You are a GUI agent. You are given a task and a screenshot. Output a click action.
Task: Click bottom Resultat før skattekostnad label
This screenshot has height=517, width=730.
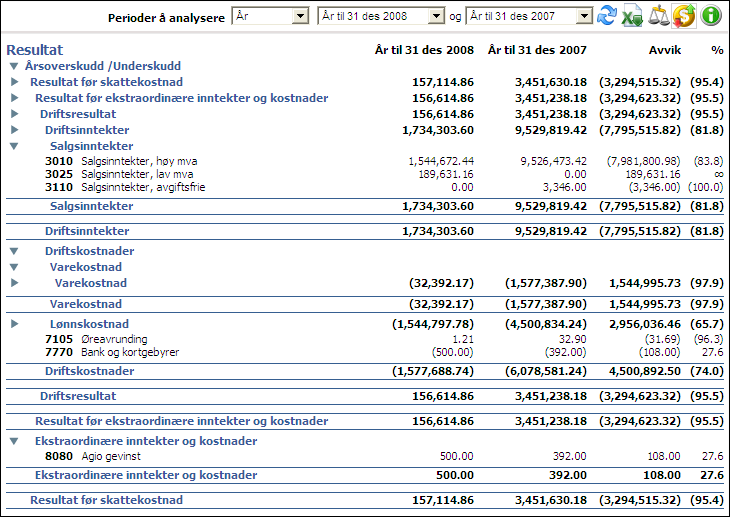[x=107, y=500]
